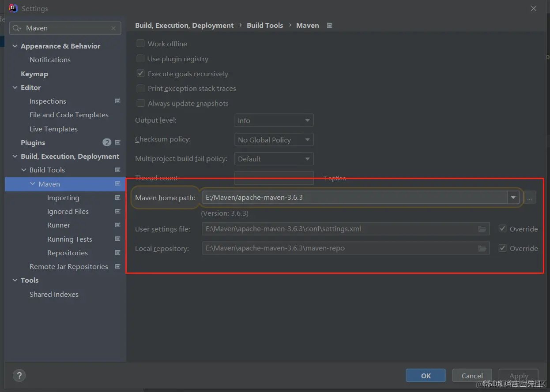Collapse the Appearance & Behavior section
550x392 pixels.
[15, 46]
